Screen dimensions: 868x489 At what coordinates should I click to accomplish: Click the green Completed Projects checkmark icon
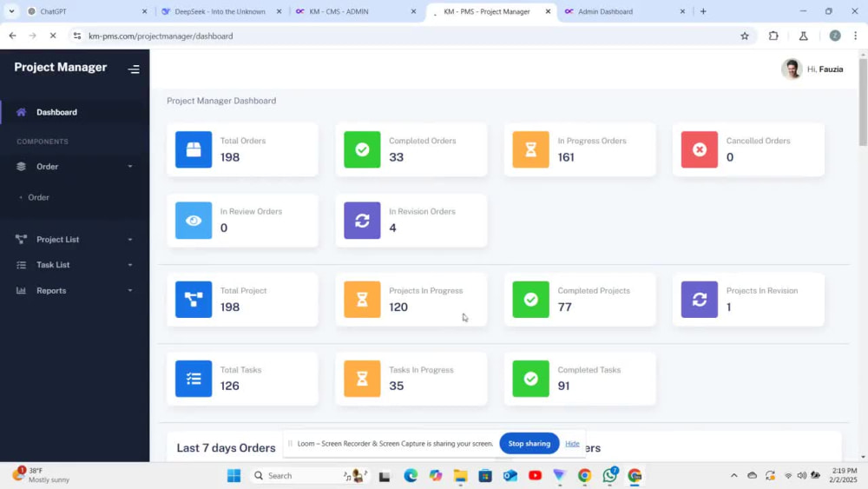[530, 299]
